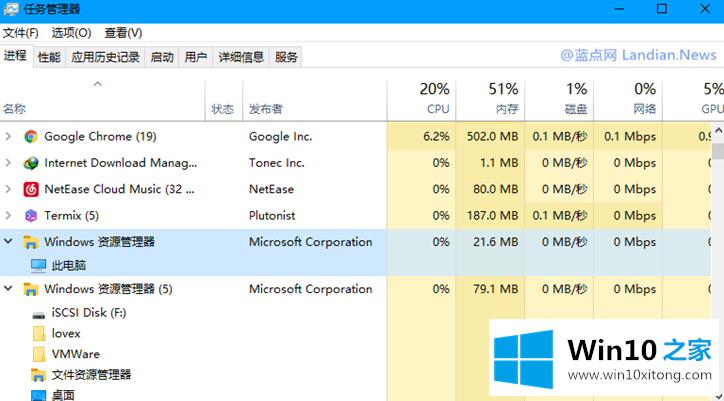This screenshot has width=724, height=401.
Task: Select the iSCSI Disk (F:) entry
Action: pos(89,313)
